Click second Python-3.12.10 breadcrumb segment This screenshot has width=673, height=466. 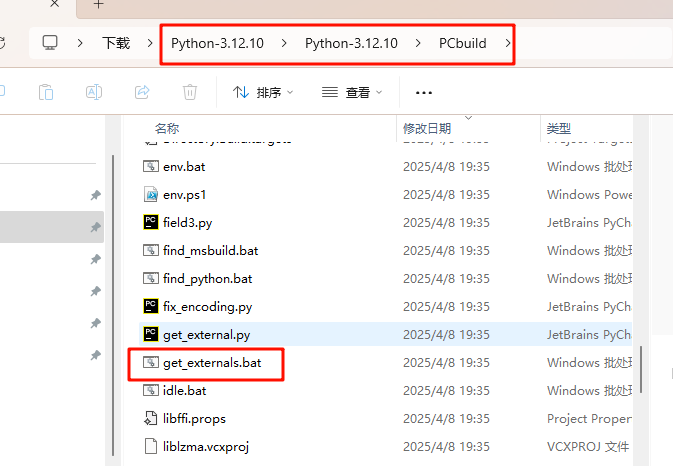coord(351,43)
